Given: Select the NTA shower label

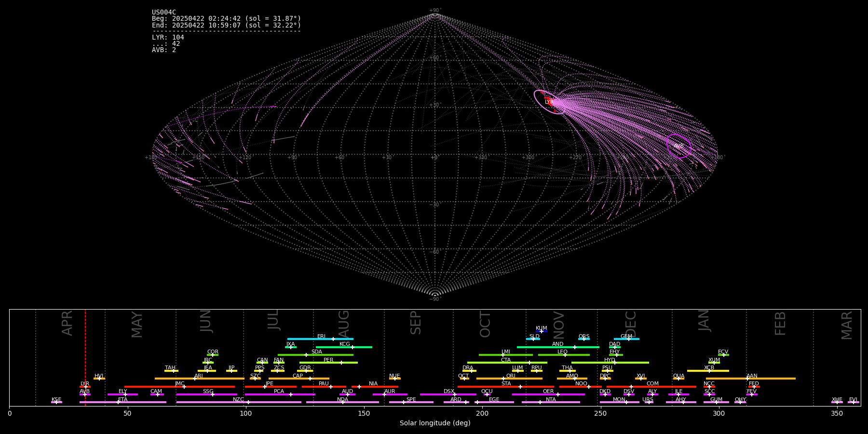Looking at the screenshot, I should [x=551, y=400].
